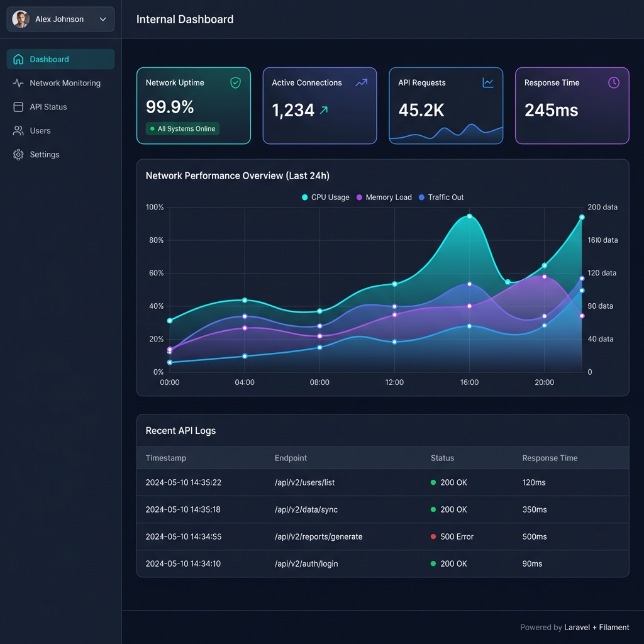Click the Network Monitoring waveform icon
Image resolution: width=644 pixels, height=644 pixels.
pyautogui.click(x=17, y=82)
